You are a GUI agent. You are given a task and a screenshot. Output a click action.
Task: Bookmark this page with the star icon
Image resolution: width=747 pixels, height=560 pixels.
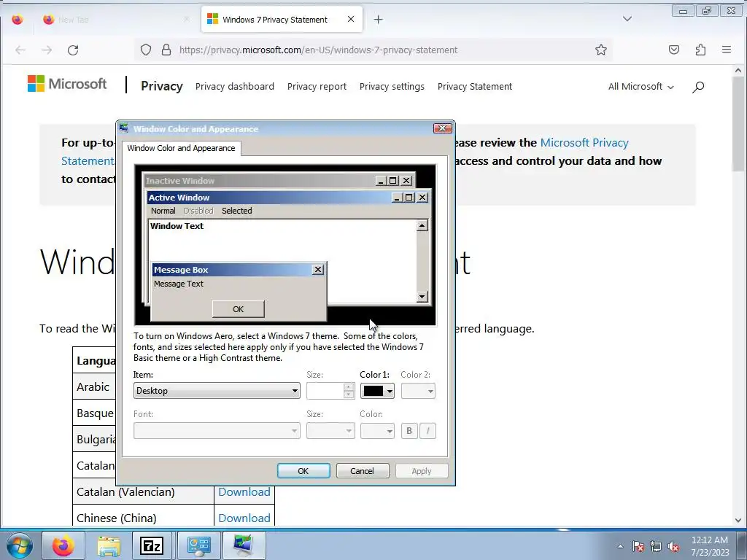point(601,50)
